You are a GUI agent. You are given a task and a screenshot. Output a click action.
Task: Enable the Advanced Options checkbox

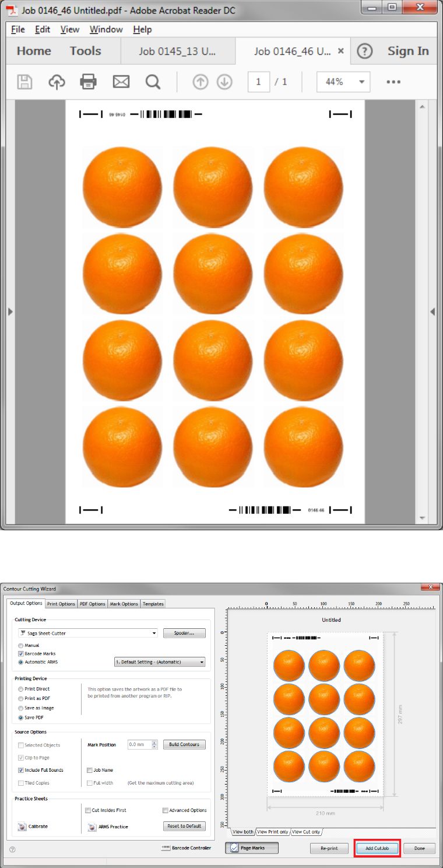(166, 810)
